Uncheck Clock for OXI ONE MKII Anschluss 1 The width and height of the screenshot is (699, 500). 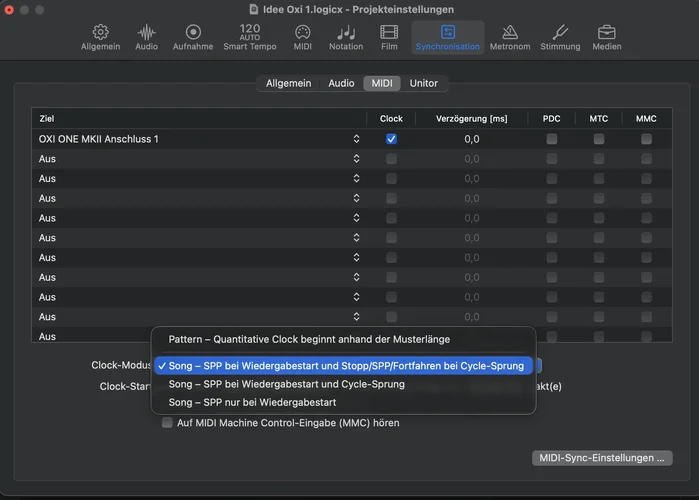(x=391, y=139)
